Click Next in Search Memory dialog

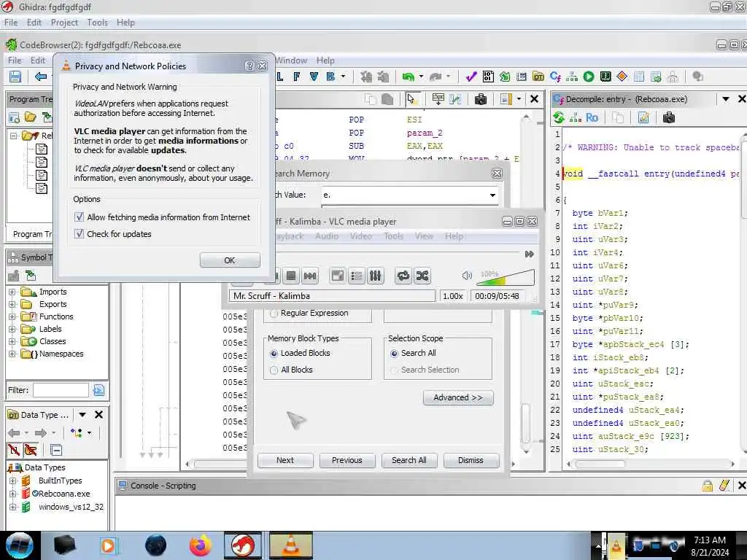click(x=285, y=461)
